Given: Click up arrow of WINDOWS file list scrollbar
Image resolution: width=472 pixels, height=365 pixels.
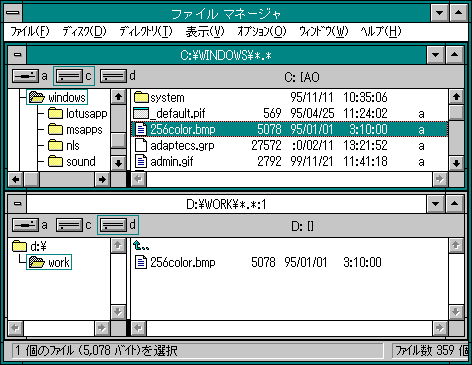Looking at the screenshot, I should tap(456, 97).
